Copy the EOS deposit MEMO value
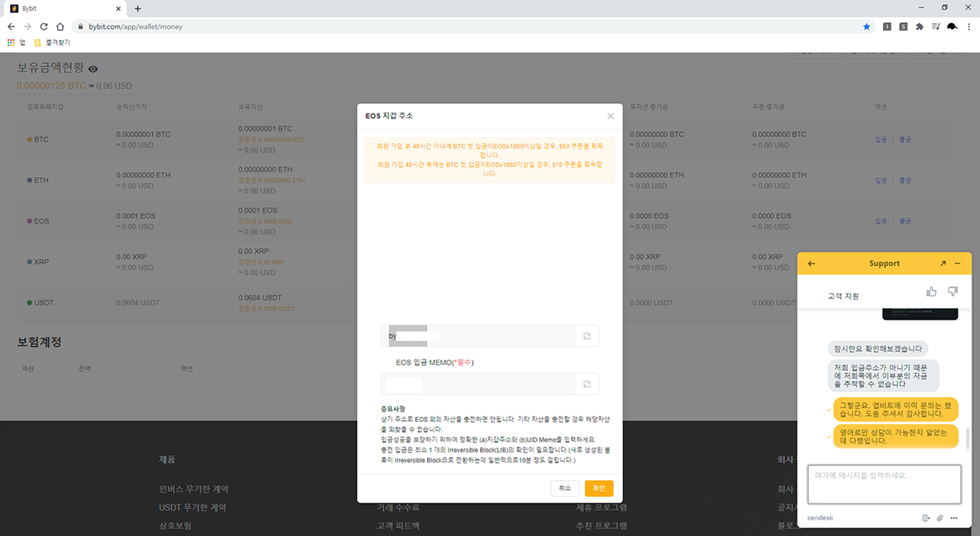This screenshot has width=980, height=536. (587, 384)
